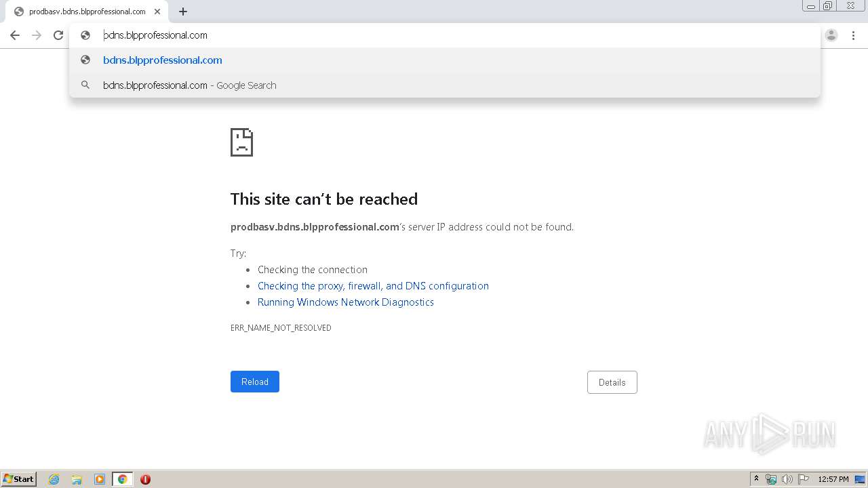Open the network status tray icon
Image resolution: width=868 pixels, height=488 pixels.
[x=771, y=479]
